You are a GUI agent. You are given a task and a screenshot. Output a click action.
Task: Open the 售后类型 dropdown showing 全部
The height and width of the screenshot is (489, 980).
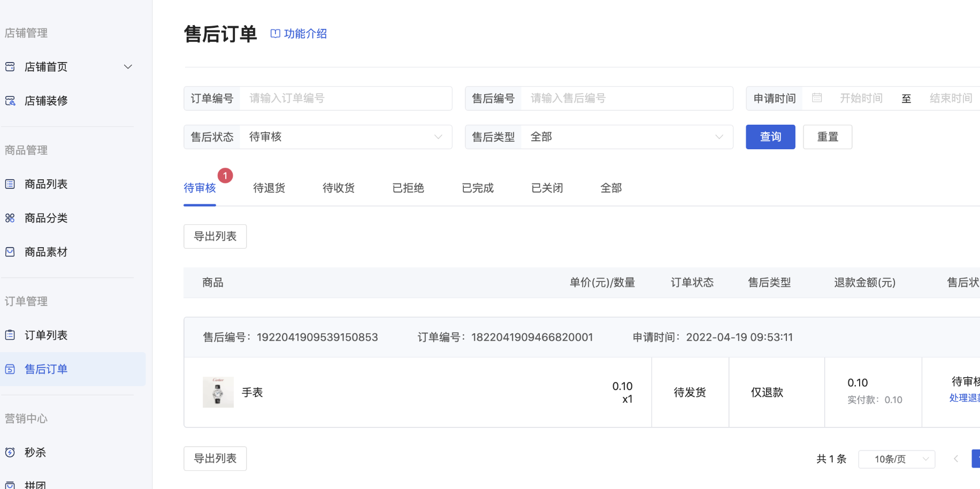pyautogui.click(x=627, y=137)
